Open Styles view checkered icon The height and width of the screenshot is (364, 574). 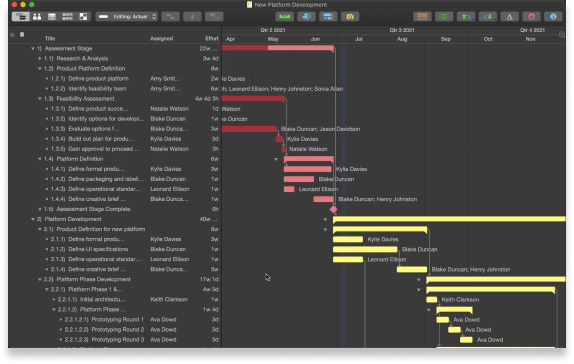click(x=83, y=16)
